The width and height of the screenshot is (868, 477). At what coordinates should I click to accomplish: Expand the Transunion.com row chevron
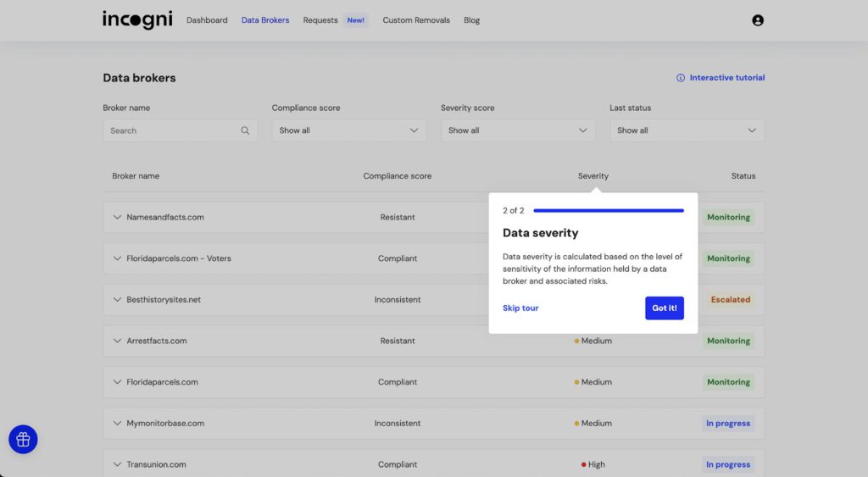point(117,464)
